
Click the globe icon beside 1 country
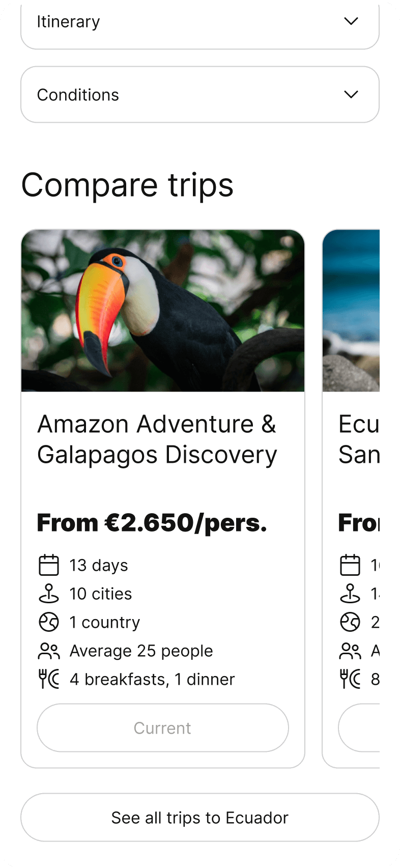click(49, 622)
